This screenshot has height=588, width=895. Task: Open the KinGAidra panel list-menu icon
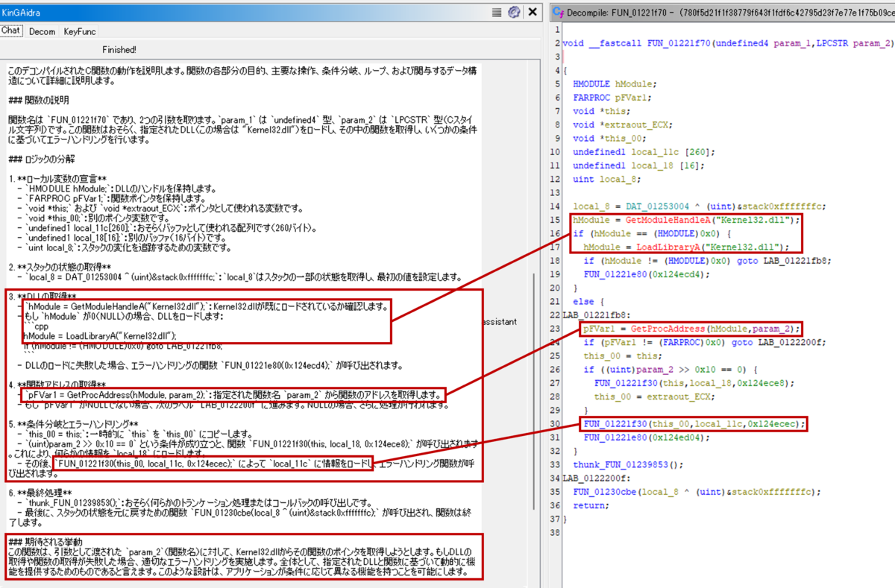click(497, 12)
